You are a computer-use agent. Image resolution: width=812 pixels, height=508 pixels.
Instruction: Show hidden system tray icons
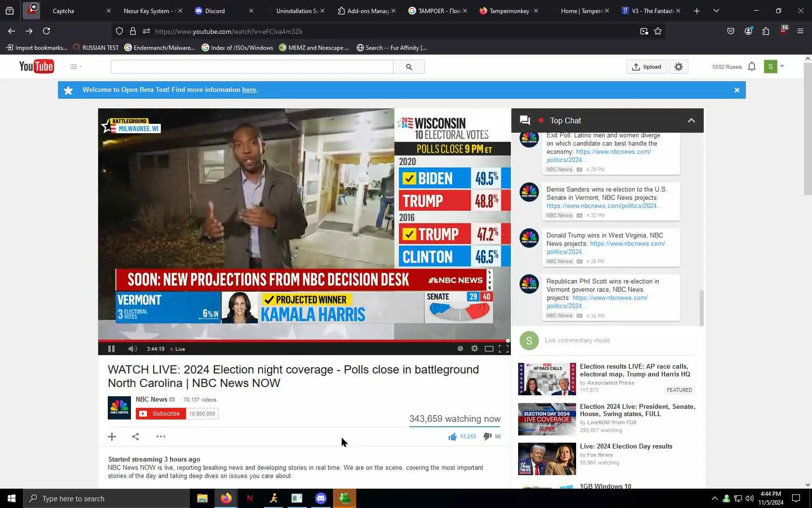715,498
